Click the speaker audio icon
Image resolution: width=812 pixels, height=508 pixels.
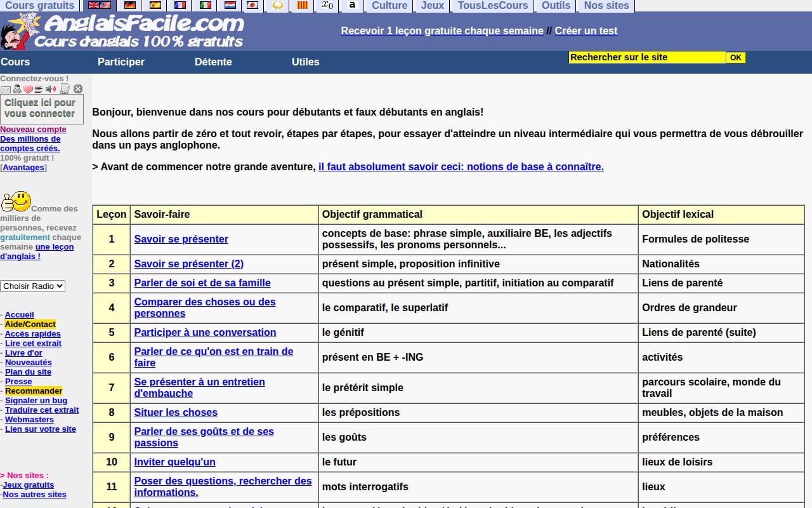point(51,89)
